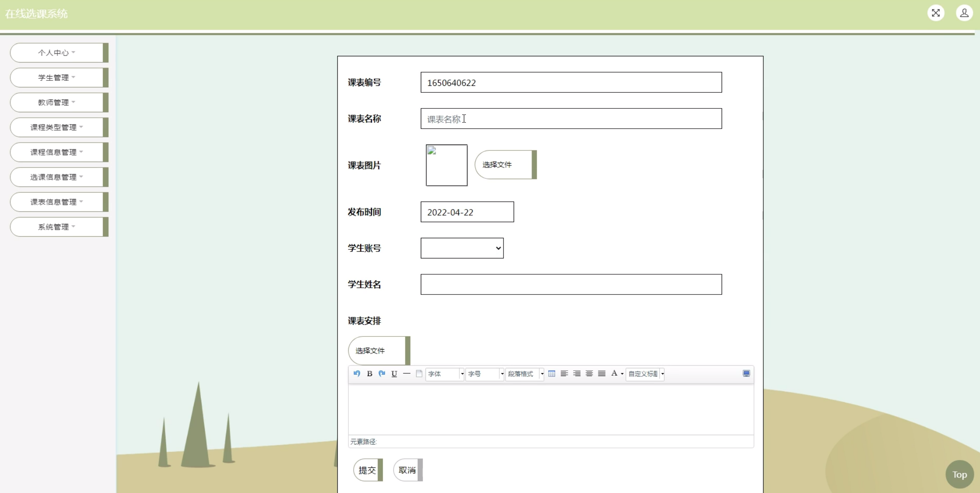Expand the 学生管理 sidebar menu
This screenshot has height=493, width=980.
56,78
